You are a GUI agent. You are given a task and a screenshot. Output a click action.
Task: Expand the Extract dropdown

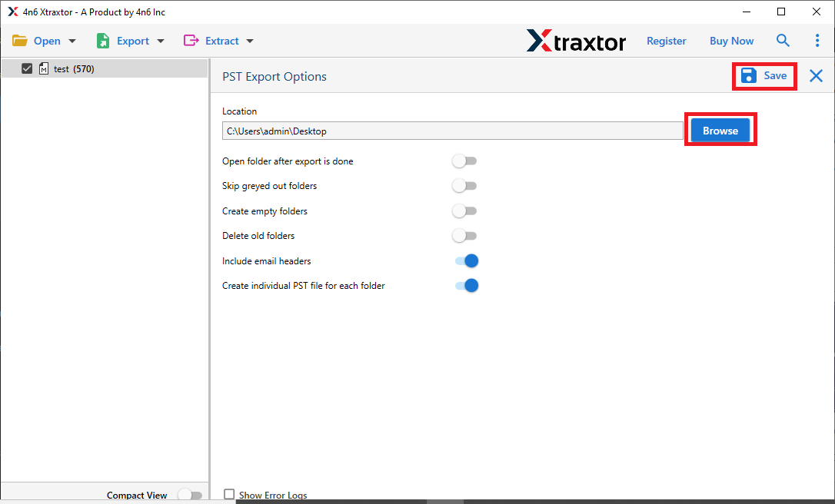click(x=250, y=40)
